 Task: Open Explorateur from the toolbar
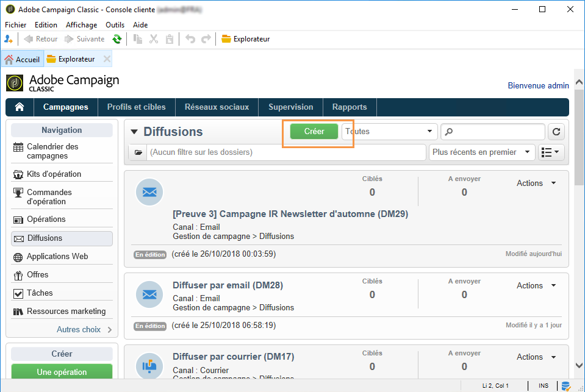pyautogui.click(x=245, y=39)
